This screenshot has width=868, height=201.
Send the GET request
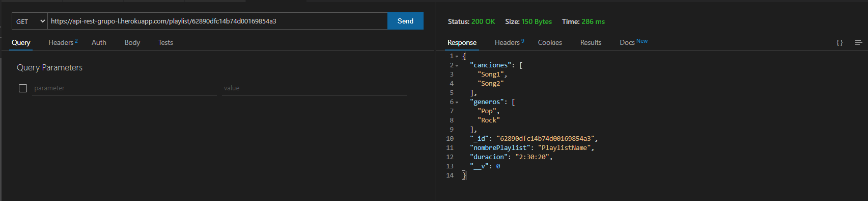point(405,21)
